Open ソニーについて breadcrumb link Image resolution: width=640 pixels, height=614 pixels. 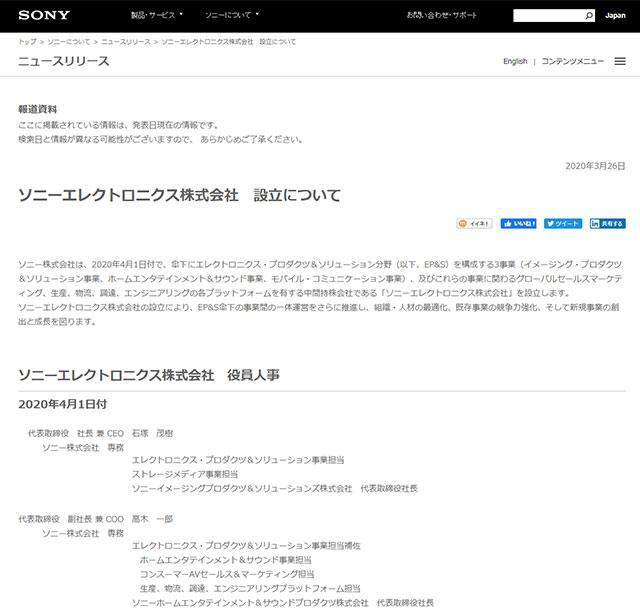click(68, 41)
